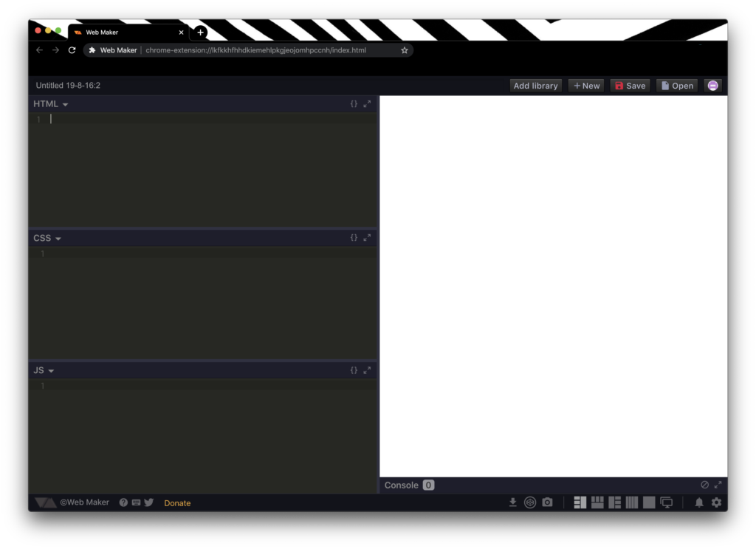
Task: Go back with browser back arrow
Action: tap(40, 50)
